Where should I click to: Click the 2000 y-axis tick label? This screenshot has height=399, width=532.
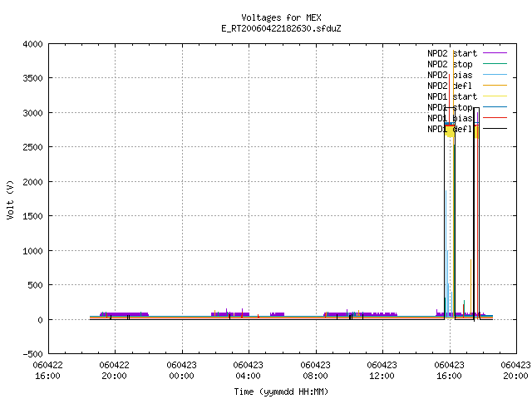pyautogui.click(x=33, y=182)
